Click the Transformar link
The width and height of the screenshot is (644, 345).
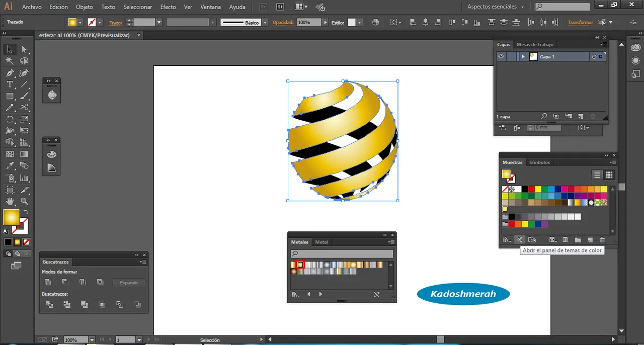point(580,23)
